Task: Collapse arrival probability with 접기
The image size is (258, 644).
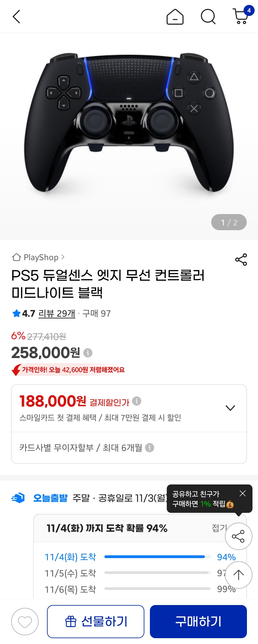Action: click(x=219, y=528)
